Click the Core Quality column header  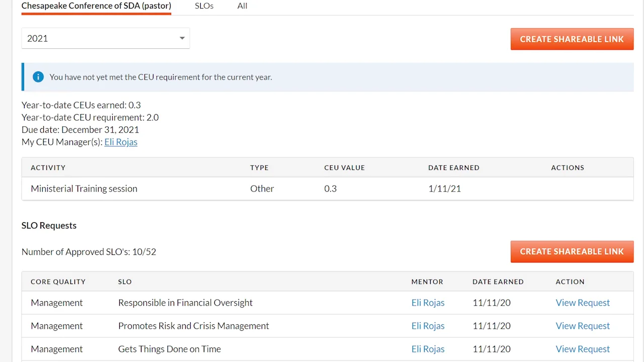[58, 282]
